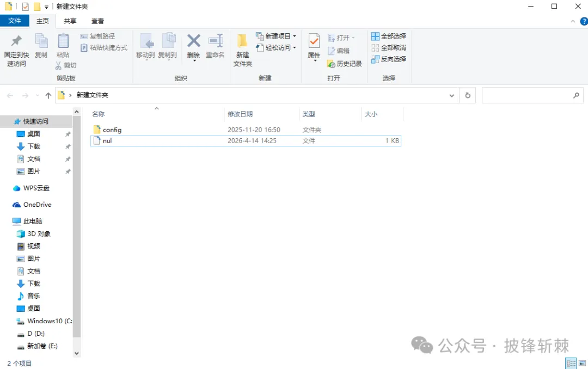Click the 固定到快速访问 pin icon
The image size is (588, 369).
click(16, 41)
